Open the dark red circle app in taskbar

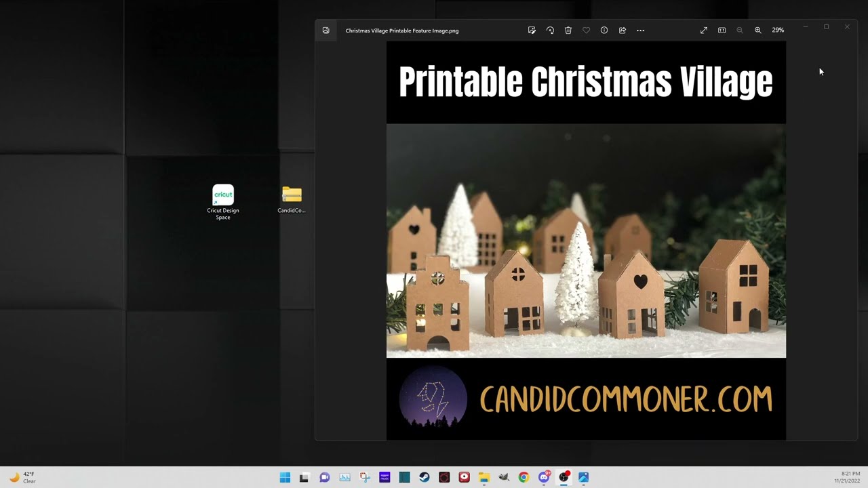444,477
